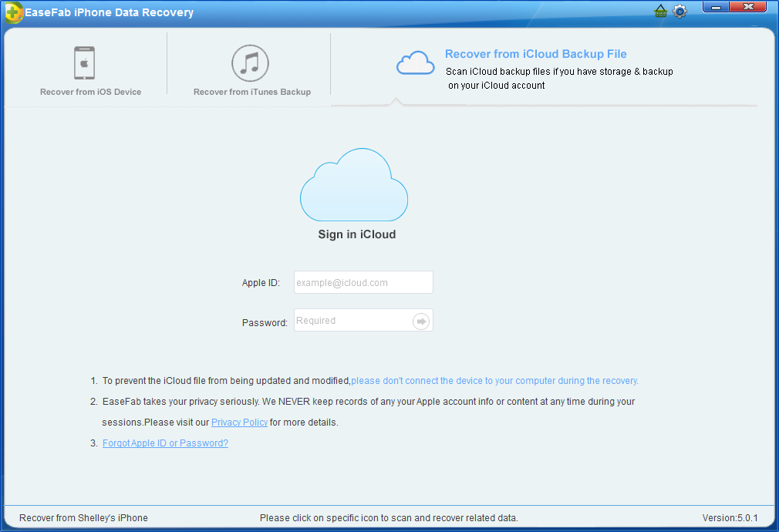Click the blue don't connect device warning text
The height and width of the screenshot is (532, 779).
click(494, 381)
